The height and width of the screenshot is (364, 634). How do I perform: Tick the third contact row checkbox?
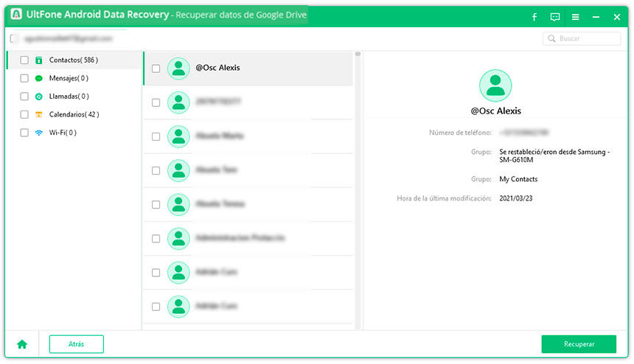(x=156, y=136)
